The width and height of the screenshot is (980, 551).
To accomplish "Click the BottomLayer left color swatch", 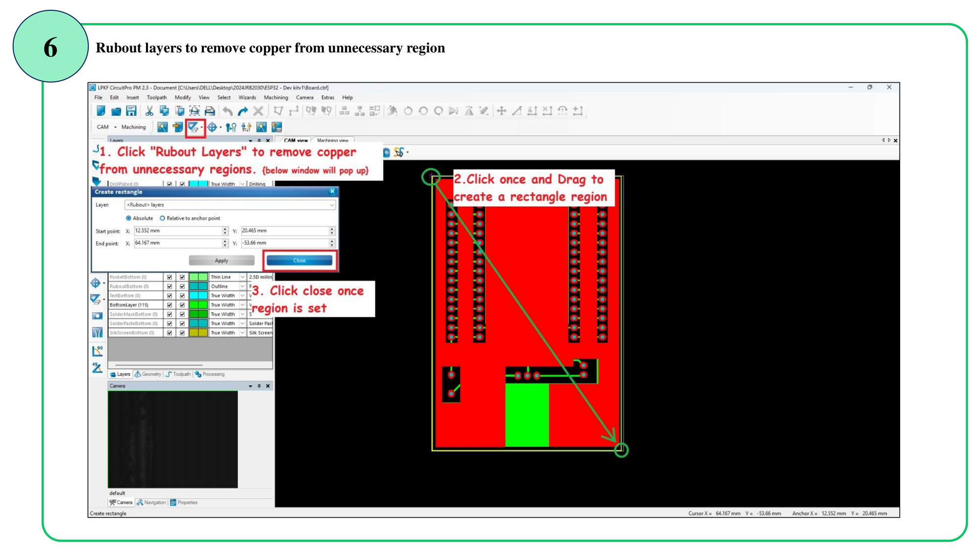I will coord(194,305).
